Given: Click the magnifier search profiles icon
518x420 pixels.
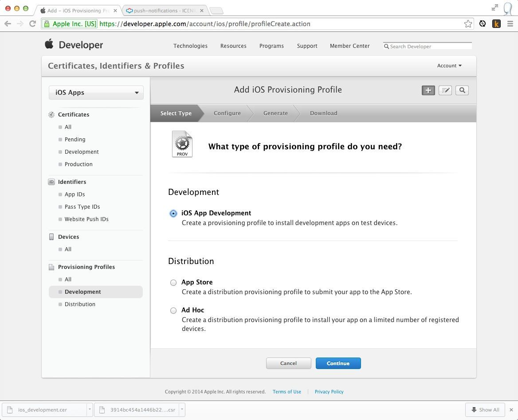Looking at the screenshot, I should coord(462,90).
